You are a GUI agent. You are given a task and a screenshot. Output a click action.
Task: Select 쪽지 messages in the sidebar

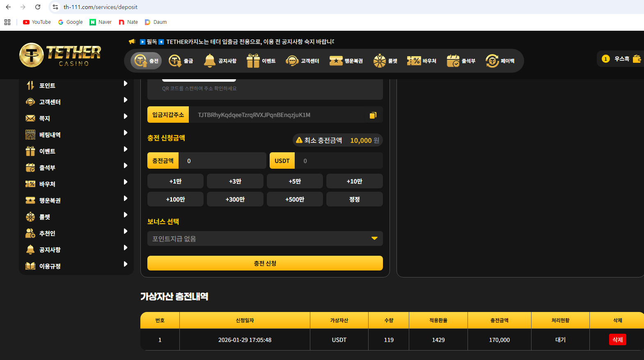(x=44, y=118)
